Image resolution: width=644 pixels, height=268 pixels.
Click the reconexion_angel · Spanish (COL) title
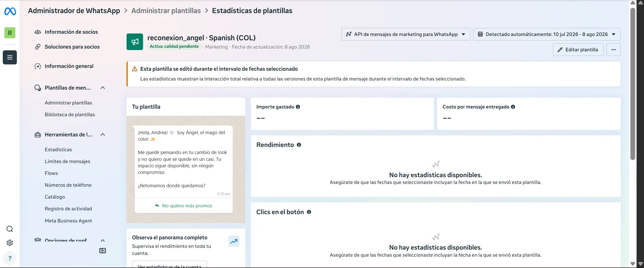(201, 38)
